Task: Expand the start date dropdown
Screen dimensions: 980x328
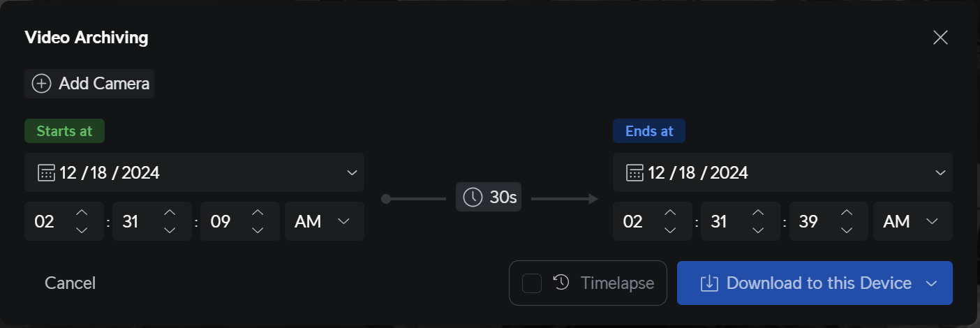Action: [352, 172]
